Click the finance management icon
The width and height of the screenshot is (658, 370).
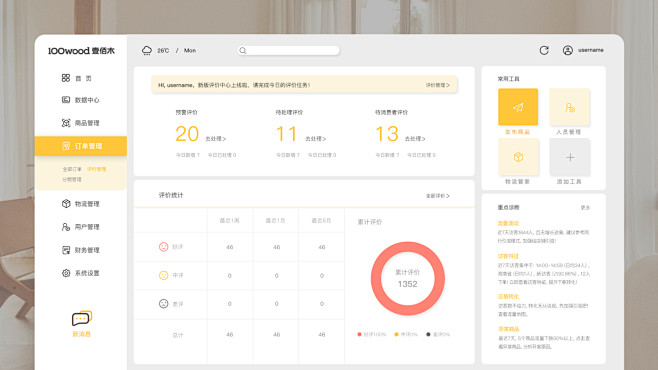(66, 250)
